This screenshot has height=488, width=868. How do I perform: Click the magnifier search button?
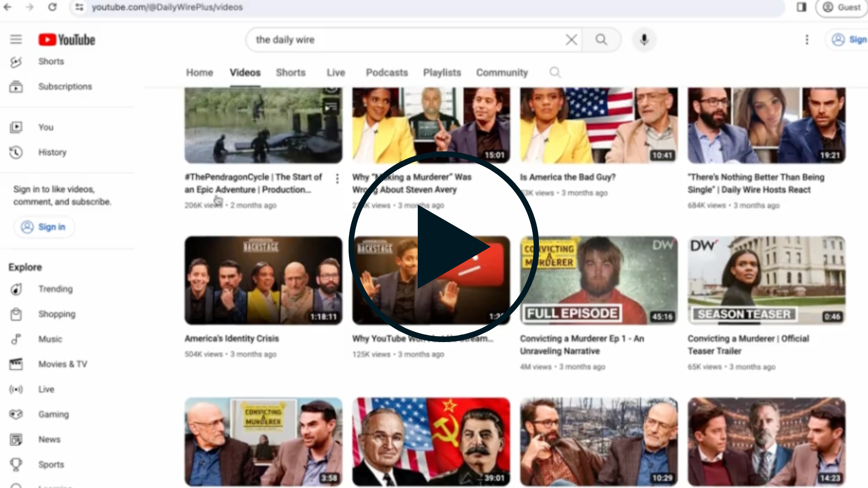[x=601, y=40]
